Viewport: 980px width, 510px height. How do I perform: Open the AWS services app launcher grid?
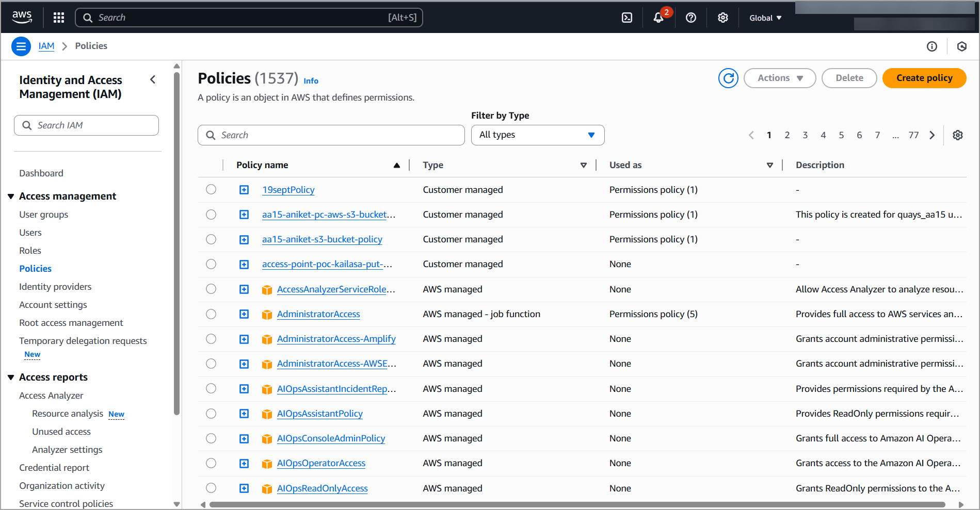(x=58, y=17)
